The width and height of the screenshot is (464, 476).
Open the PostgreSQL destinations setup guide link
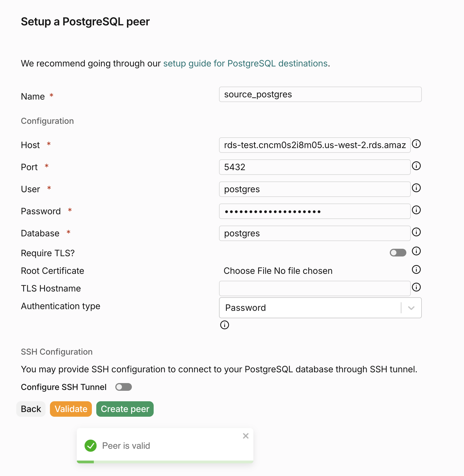(x=245, y=63)
